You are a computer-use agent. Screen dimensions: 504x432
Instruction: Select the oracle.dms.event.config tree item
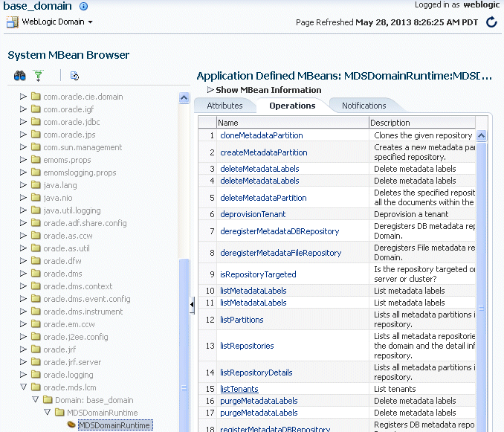pos(87,298)
